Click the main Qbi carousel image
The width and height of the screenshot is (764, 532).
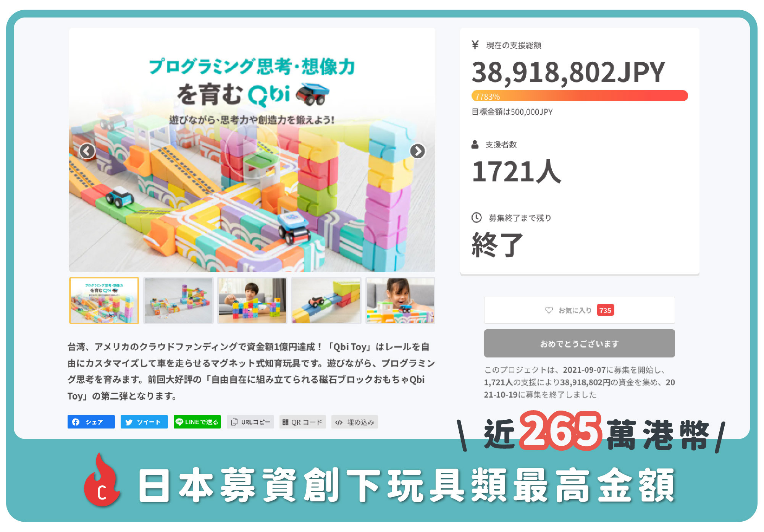click(x=252, y=150)
